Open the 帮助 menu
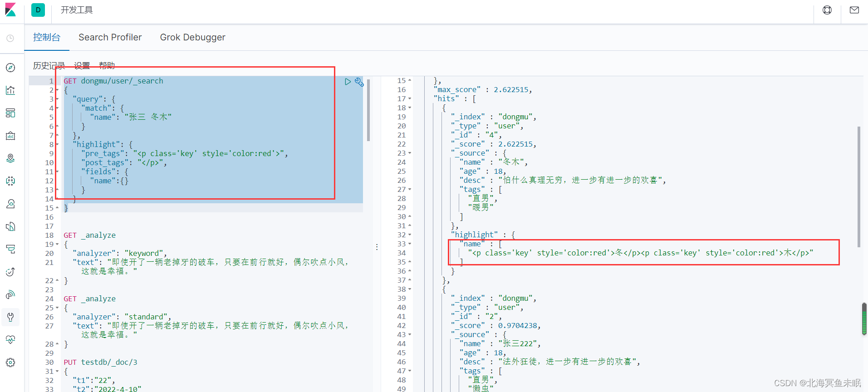Image resolution: width=868 pixels, height=392 pixels. point(107,66)
